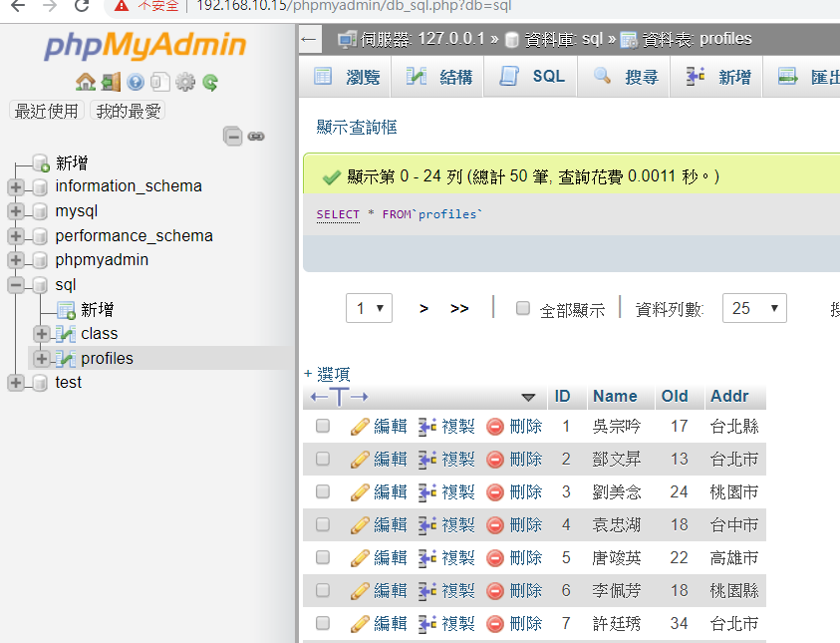Image resolution: width=840 pixels, height=643 pixels.
Task: Open navigation panel settings gear icon
Action: pyautogui.click(x=185, y=82)
